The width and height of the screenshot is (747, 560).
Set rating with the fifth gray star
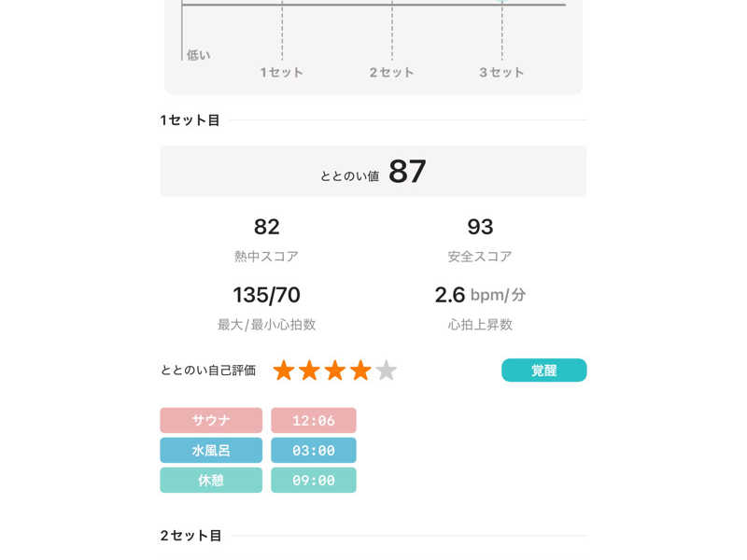[386, 371]
